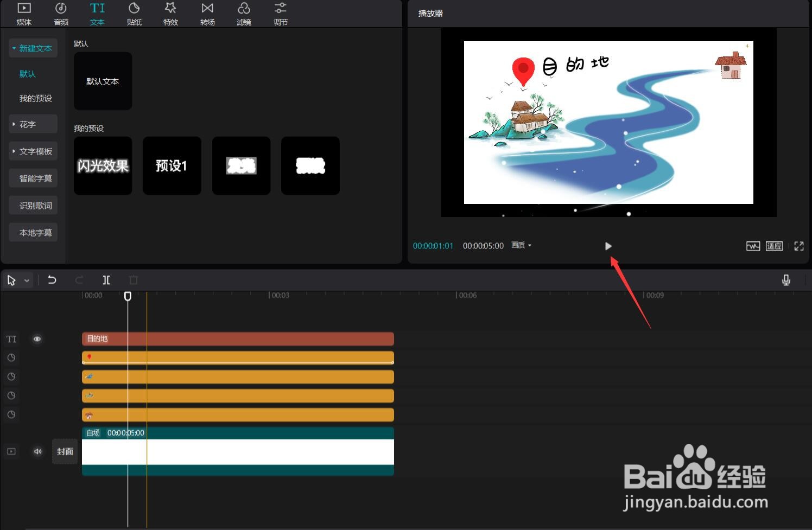Mute the audio track with the speaker icon
The image size is (812, 530).
pos(37,451)
